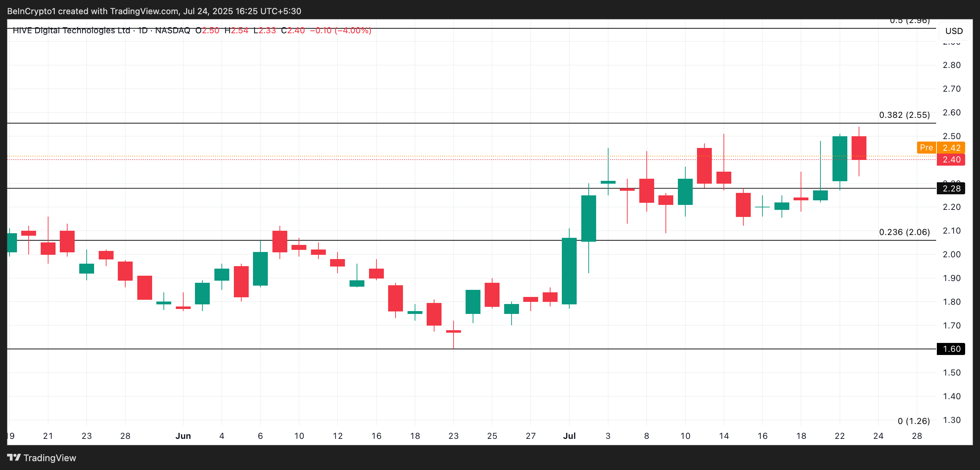This screenshot has width=980, height=470.
Task: Click the 0.236 (2.06) Fibonacci level label
Action: 904,232
